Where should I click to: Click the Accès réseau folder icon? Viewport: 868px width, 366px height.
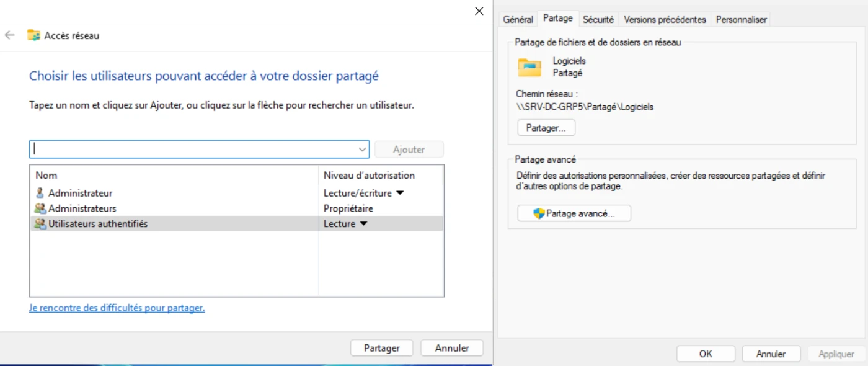click(x=33, y=35)
